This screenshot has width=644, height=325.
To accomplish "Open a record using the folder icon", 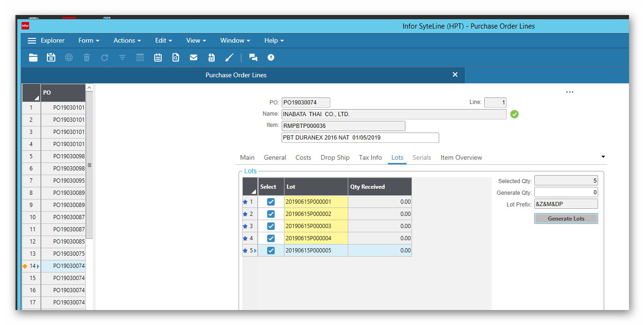I will [x=33, y=57].
